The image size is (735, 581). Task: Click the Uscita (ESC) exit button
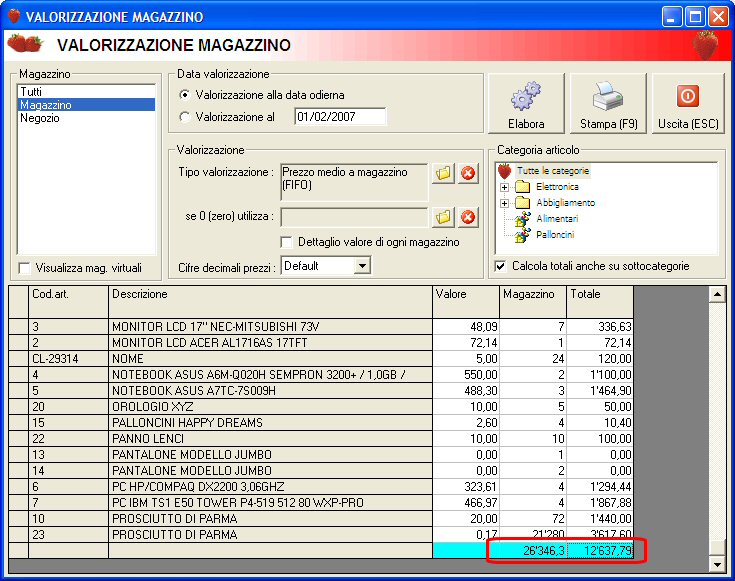(x=688, y=104)
